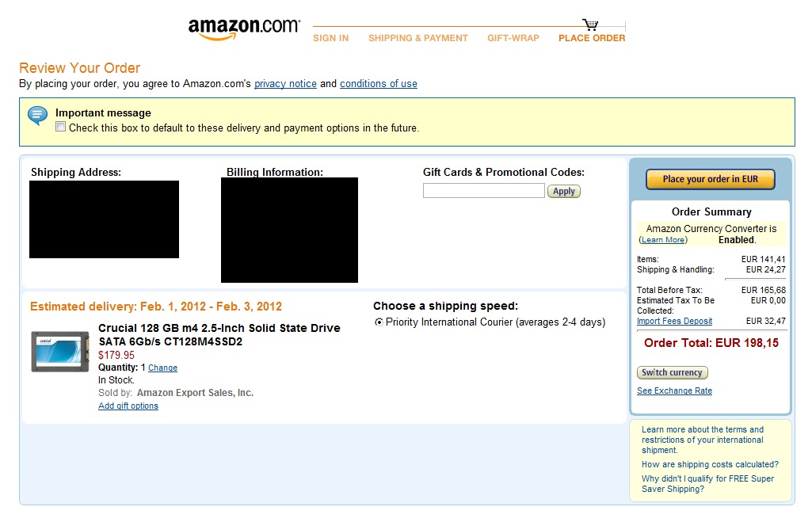Select the Place Order step
The width and height of the screenshot is (812, 522).
click(x=591, y=38)
